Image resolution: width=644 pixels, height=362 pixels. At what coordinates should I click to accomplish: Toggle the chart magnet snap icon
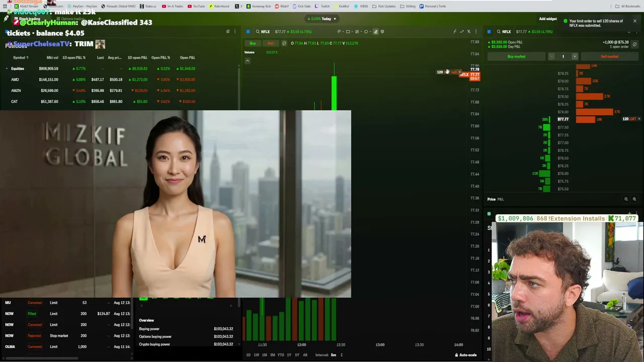[x=382, y=32]
